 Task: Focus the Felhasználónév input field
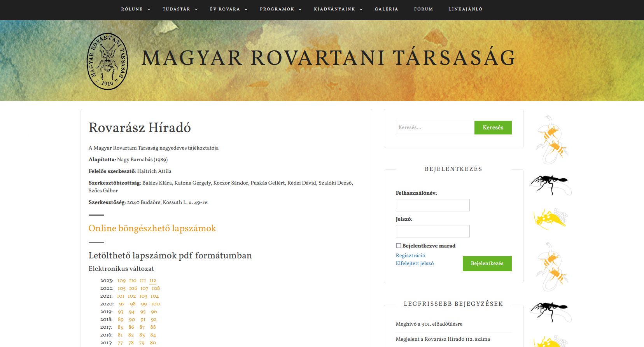[x=433, y=205]
